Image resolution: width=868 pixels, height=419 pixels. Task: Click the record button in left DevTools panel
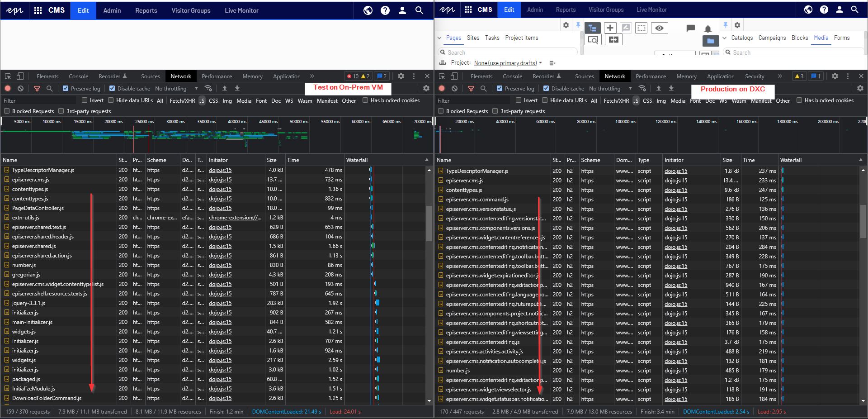click(x=8, y=89)
